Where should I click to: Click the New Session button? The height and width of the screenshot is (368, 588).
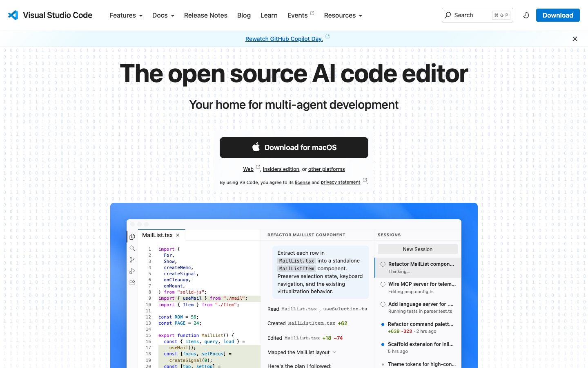click(x=418, y=249)
